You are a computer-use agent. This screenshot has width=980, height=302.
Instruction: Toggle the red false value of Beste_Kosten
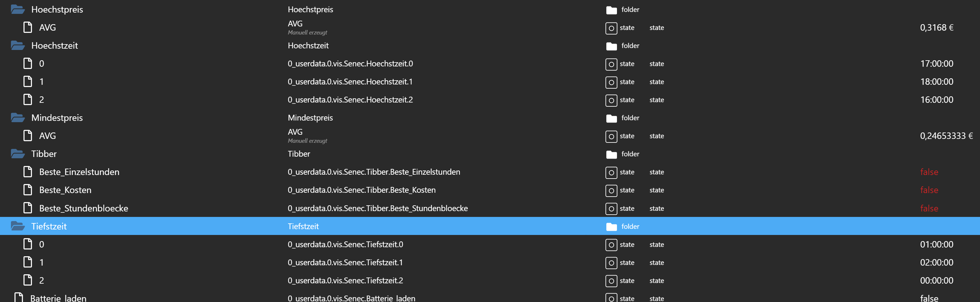point(929,190)
